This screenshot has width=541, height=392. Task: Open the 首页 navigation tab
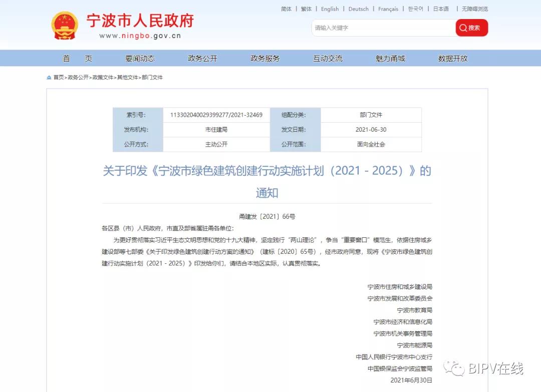[77, 59]
